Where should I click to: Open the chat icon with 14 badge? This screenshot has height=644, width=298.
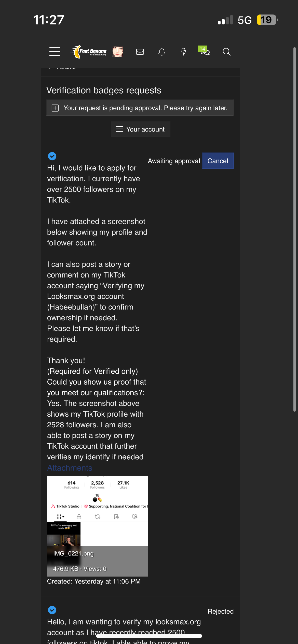pyautogui.click(x=204, y=51)
